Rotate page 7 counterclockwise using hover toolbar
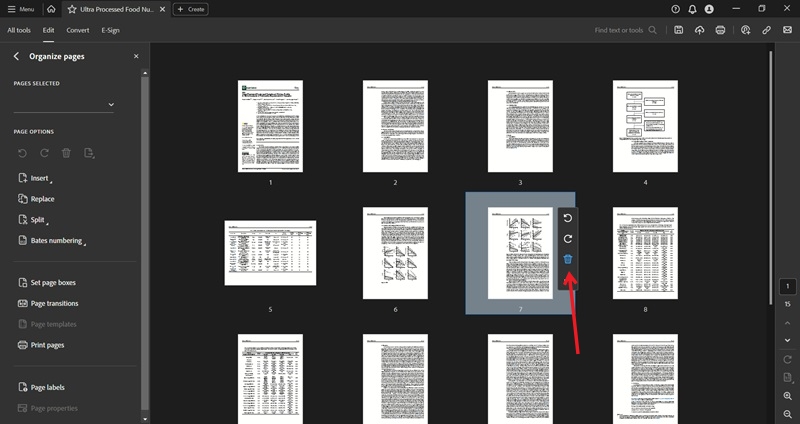 568,218
